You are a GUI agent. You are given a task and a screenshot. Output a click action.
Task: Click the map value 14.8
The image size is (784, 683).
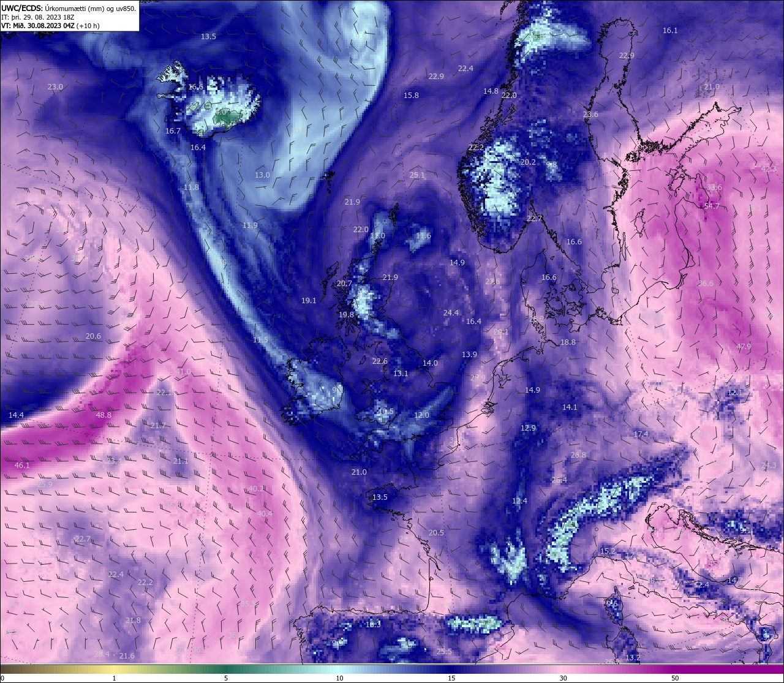click(x=491, y=91)
